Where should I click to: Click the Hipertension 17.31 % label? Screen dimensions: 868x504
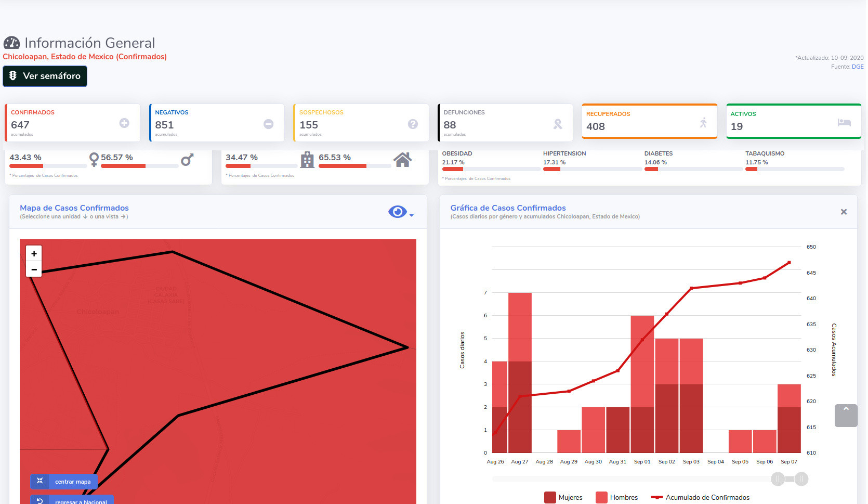(x=564, y=158)
